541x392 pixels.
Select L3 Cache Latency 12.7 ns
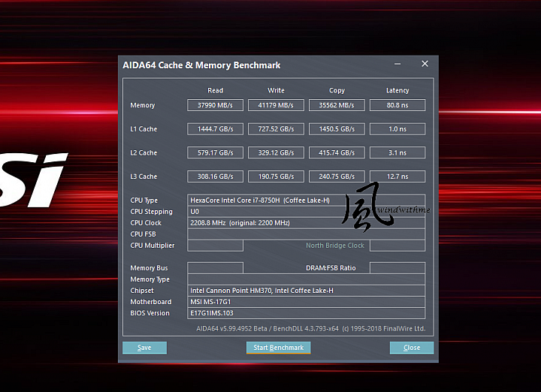tap(397, 176)
